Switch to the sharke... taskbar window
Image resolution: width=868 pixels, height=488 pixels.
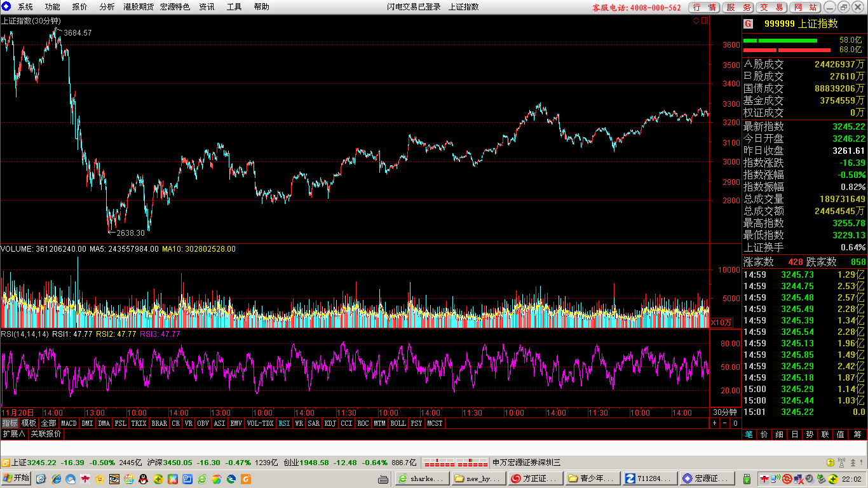(422, 478)
